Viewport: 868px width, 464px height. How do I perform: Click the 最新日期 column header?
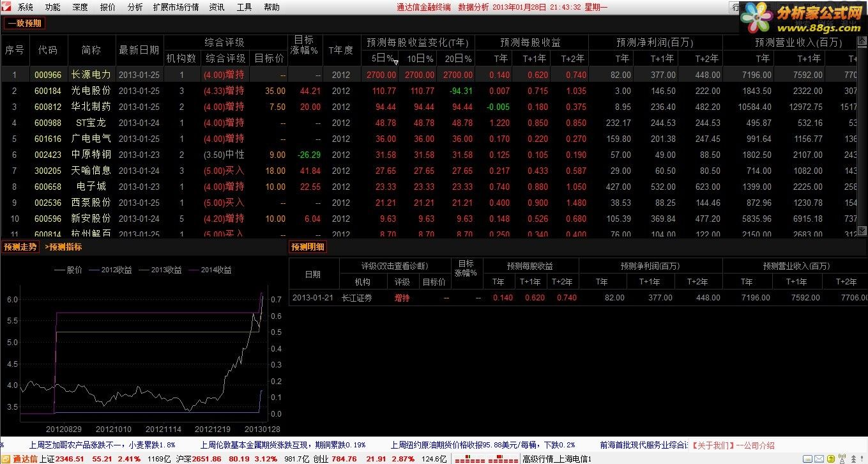coord(139,50)
